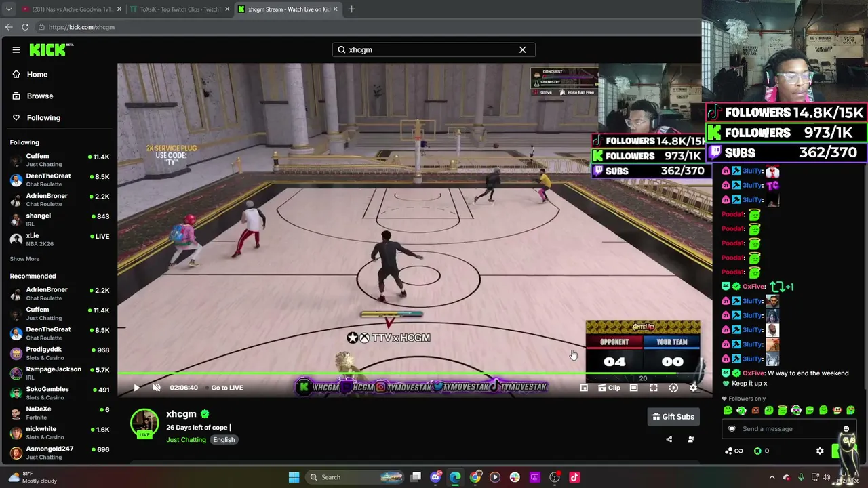The height and width of the screenshot is (488, 868).
Task: Toggle picture-in-picture mode in player
Action: click(584, 388)
